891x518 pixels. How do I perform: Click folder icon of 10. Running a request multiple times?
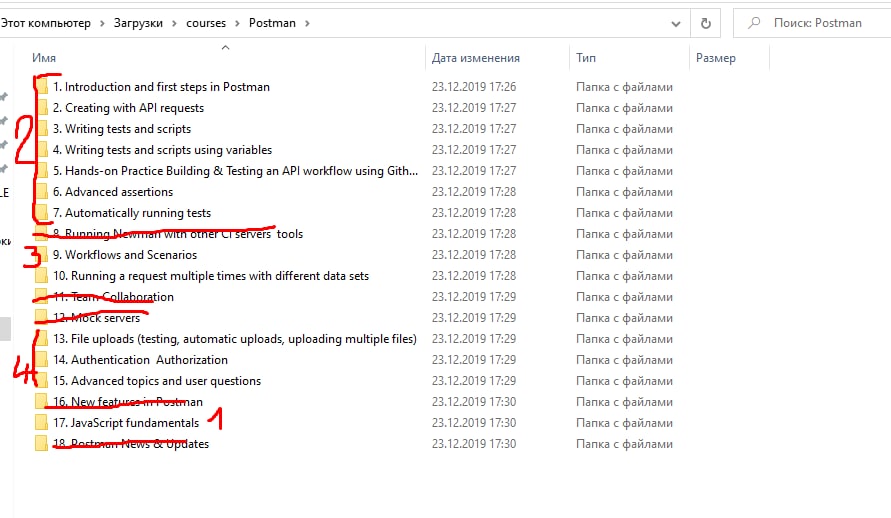point(41,276)
